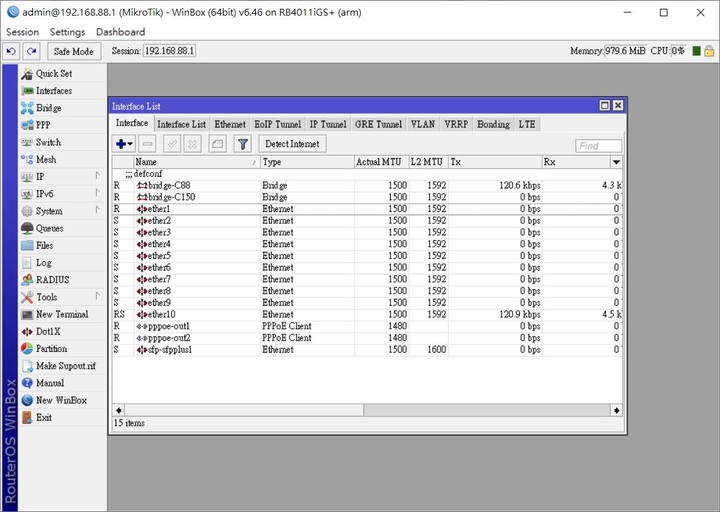This screenshot has height=512, width=720.
Task: Open the blue plus Add dropdown
Action: 124,144
